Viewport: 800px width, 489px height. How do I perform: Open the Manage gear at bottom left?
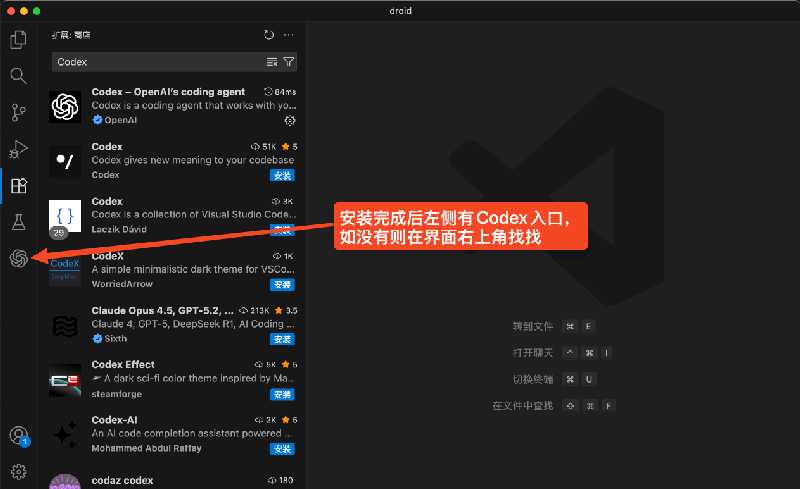17,471
